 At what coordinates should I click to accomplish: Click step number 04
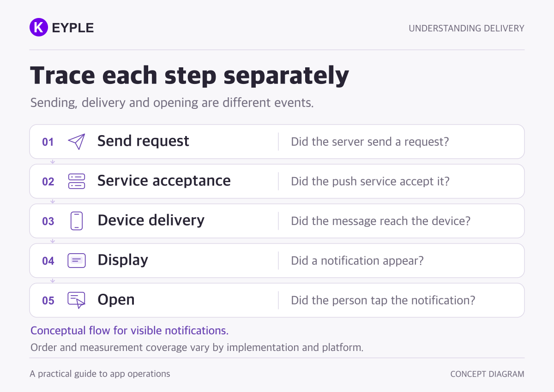(48, 261)
